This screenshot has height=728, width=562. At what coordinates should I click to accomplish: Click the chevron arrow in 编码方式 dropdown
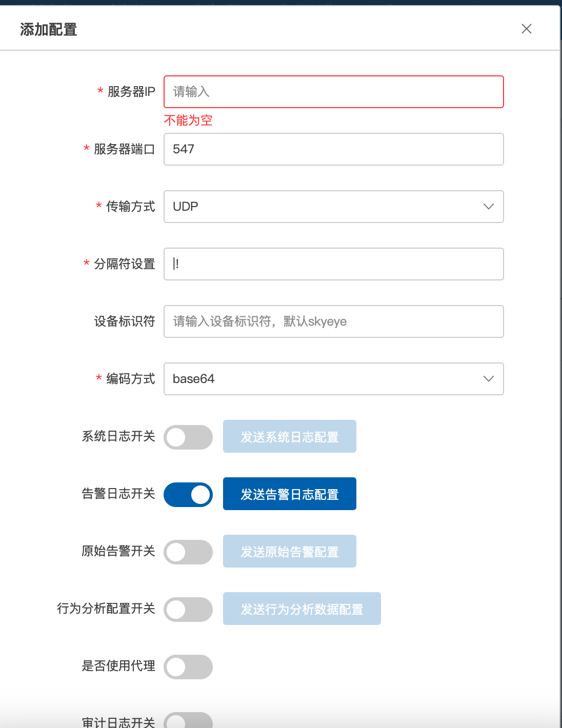point(488,379)
